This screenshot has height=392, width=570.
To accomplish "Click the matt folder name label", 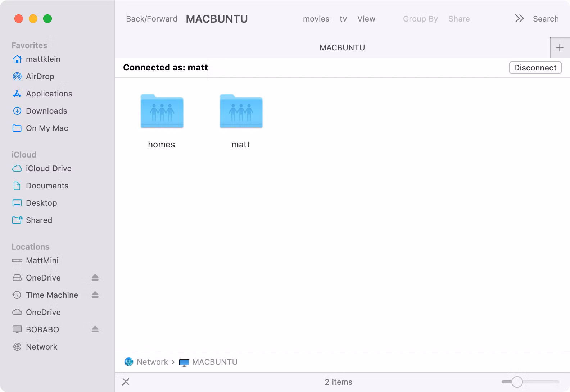I will (240, 145).
